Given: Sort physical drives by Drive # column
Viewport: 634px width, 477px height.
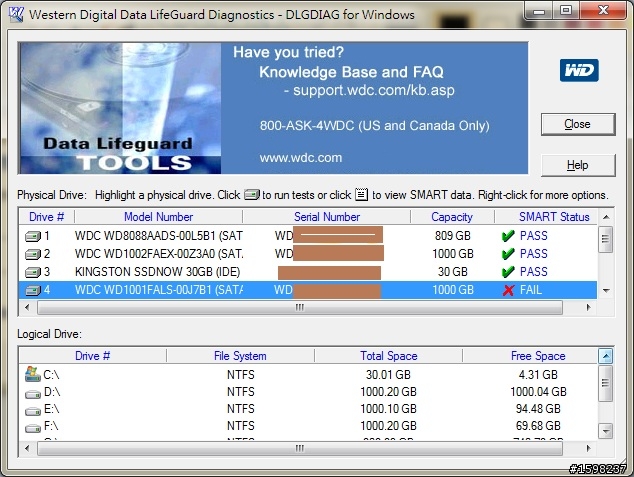Looking at the screenshot, I should point(46,217).
